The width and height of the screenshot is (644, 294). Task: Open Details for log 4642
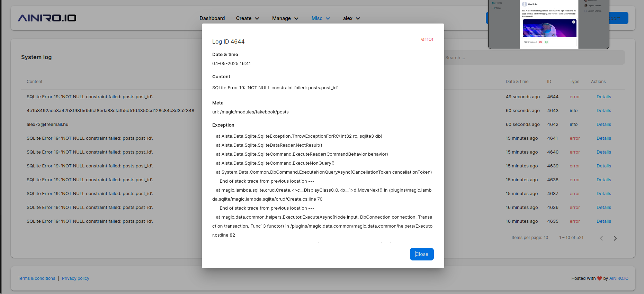(603, 125)
